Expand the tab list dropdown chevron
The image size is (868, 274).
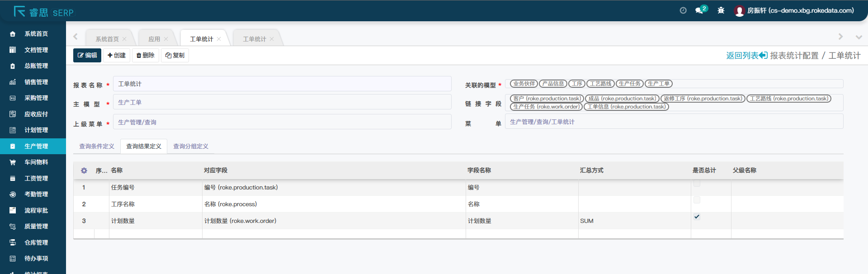[859, 37]
